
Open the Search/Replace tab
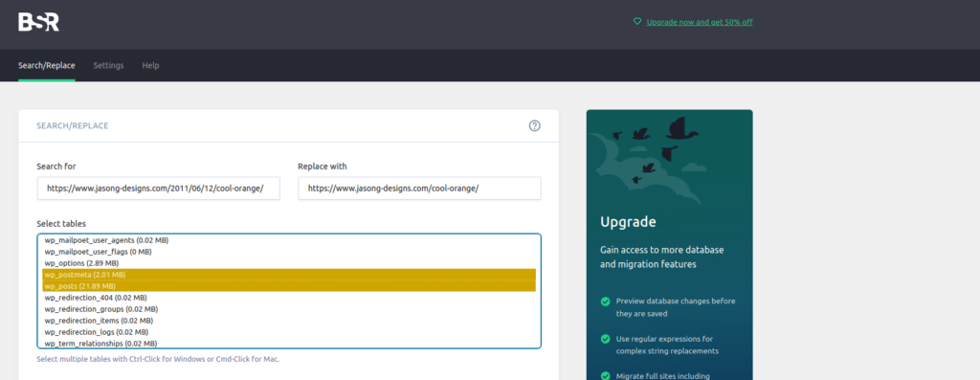47,65
